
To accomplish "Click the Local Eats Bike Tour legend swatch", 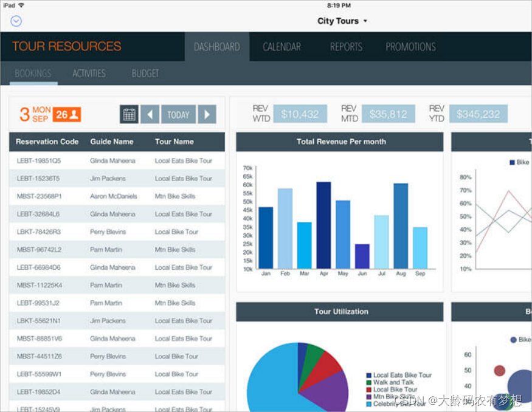I will coord(369,376).
